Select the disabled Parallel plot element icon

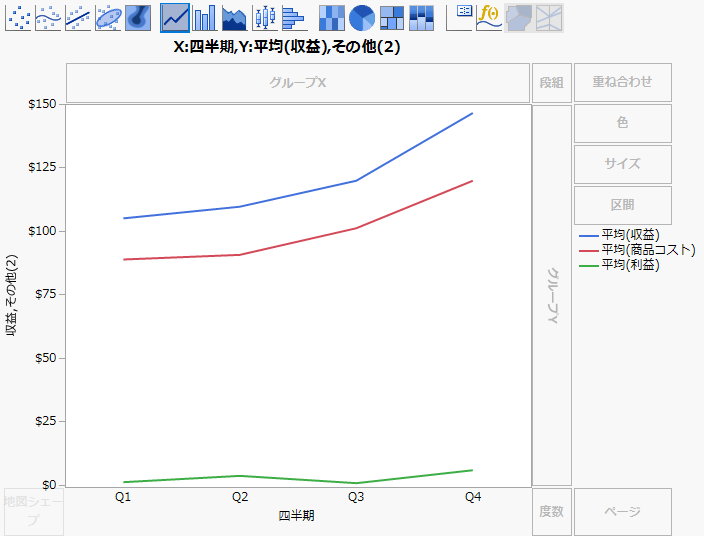pyautogui.click(x=549, y=18)
